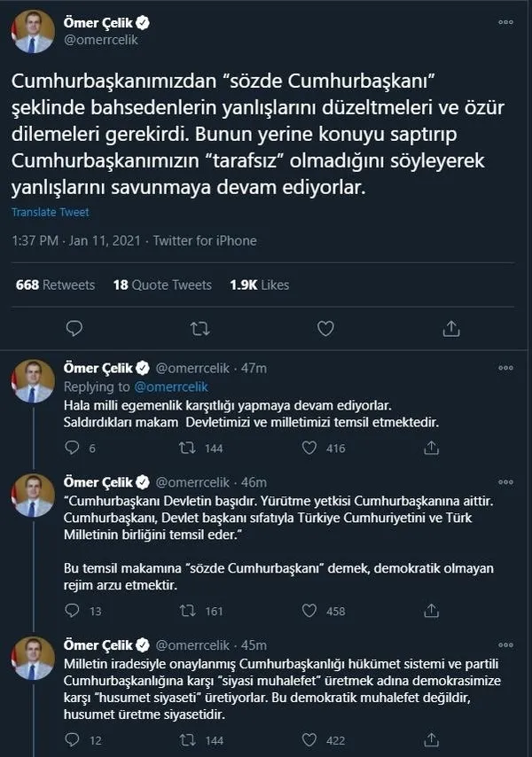
Task: Like the main tweet with heart icon
Action: 326,329
